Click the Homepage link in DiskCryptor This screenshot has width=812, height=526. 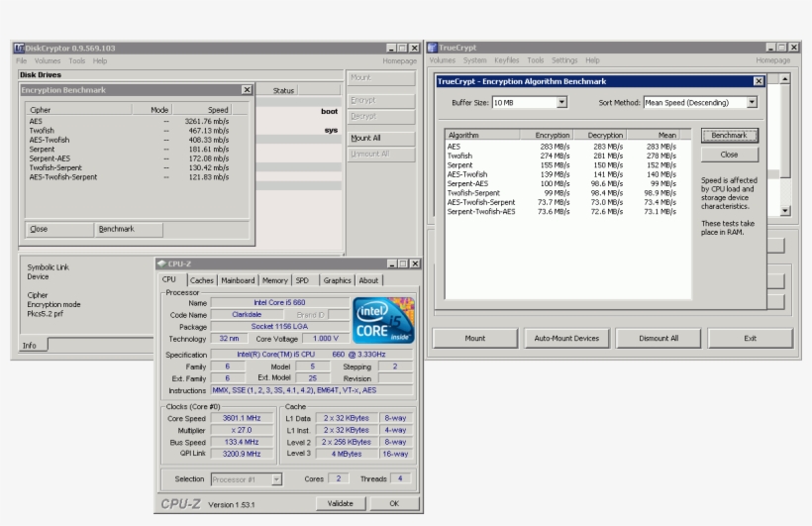(399, 60)
